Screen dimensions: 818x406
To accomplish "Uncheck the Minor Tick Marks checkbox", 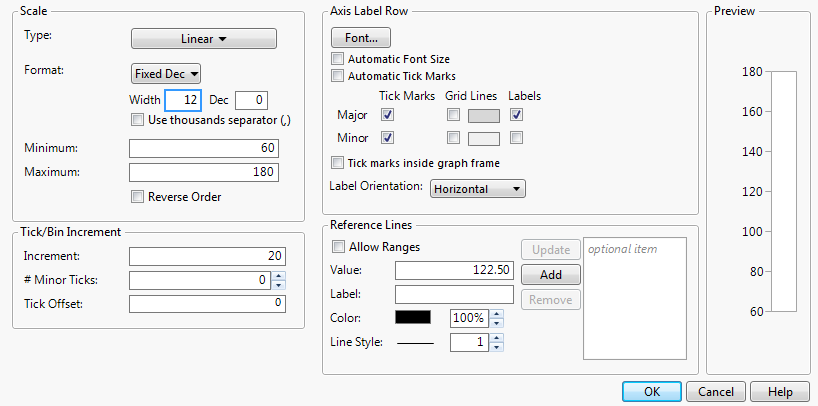I will [x=388, y=137].
